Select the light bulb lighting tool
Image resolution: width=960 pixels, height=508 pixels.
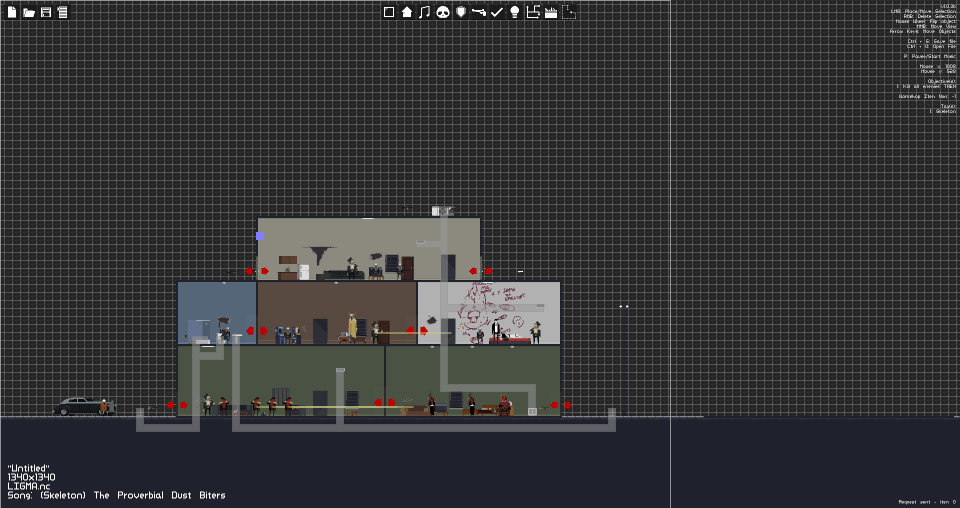click(x=515, y=12)
